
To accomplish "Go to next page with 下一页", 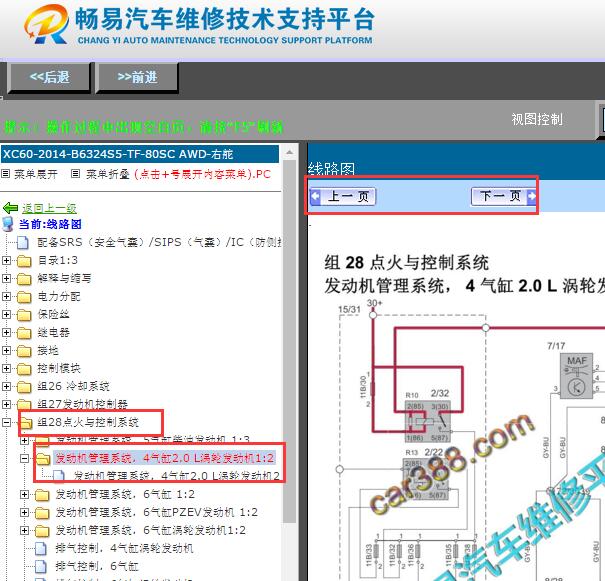I will (503, 196).
